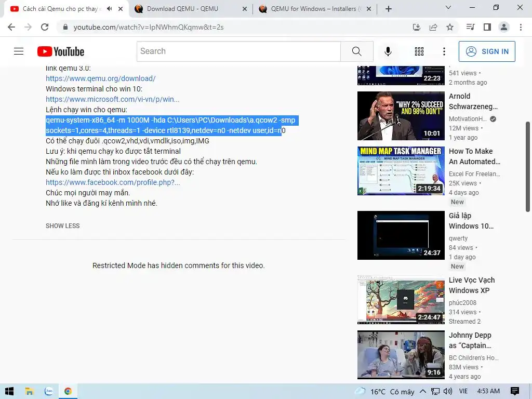Open Johnny Depp Captain video thumbnail

401,354
